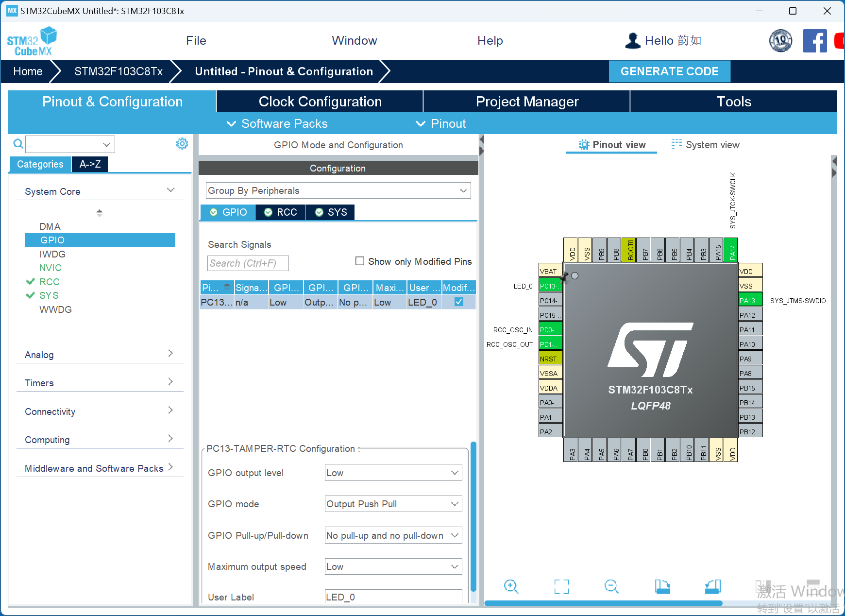Toggle Show only Modified Pins checkbox
845x616 pixels.
pos(360,261)
